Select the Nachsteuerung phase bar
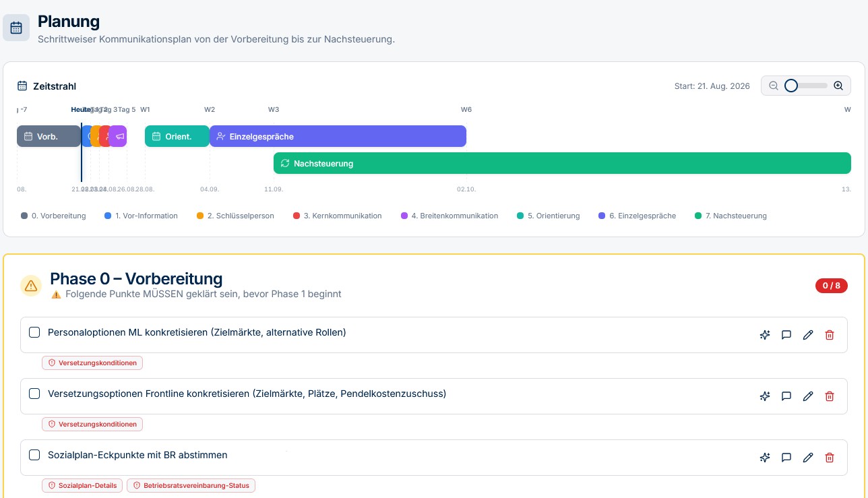The image size is (868, 498). [x=562, y=163]
